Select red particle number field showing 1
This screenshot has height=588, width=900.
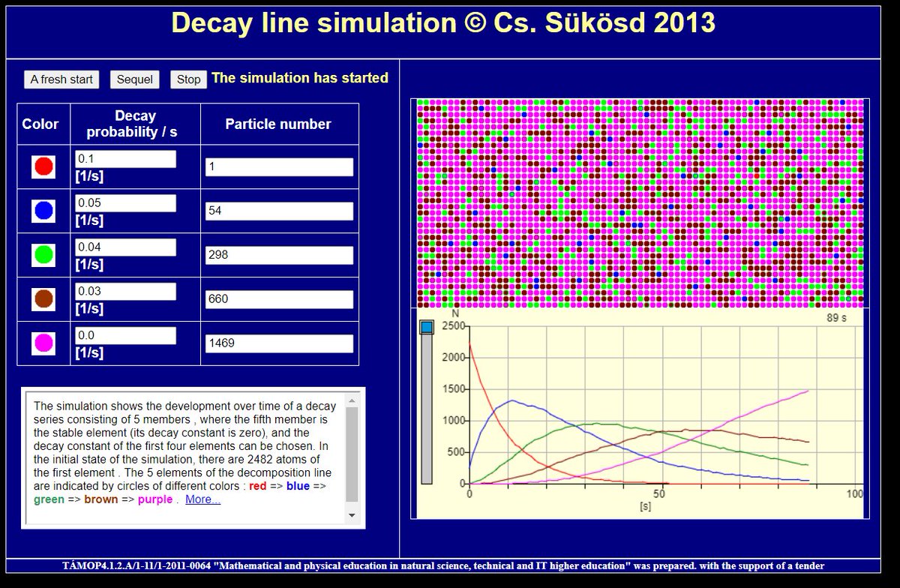pos(279,167)
